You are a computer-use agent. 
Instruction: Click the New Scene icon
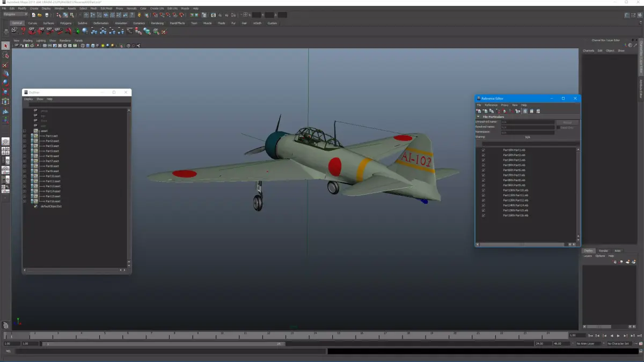pyautogui.click(x=33, y=15)
